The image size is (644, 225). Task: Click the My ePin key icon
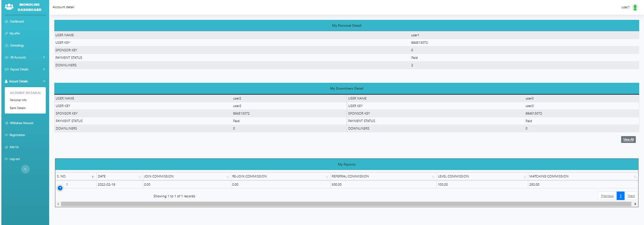(6, 34)
